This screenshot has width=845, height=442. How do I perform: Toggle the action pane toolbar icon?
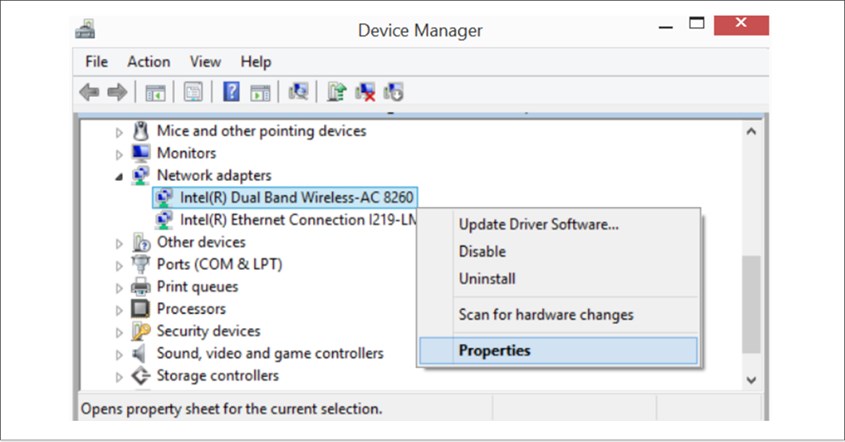click(x=260, y=93)
